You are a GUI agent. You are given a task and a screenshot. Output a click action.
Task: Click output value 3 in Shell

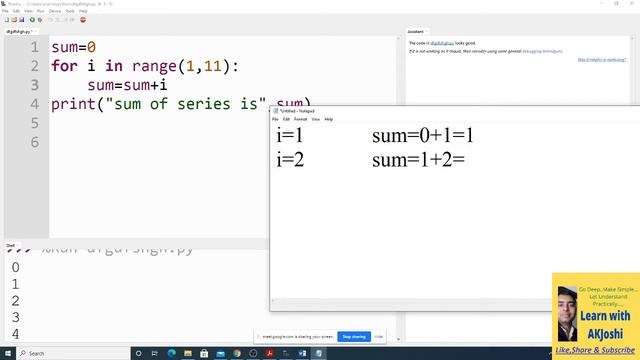tap(16, 317)
